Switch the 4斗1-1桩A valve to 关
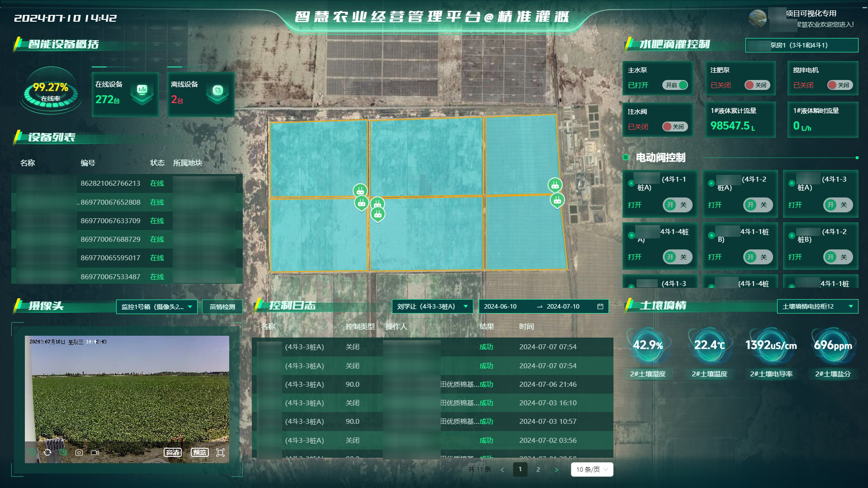The height and width of the screenshot is (488, 868). pos(684,205)
